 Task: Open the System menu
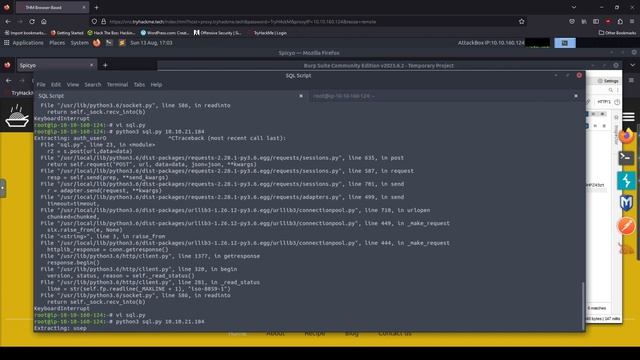pyautogui.click(x=79, y=42)
